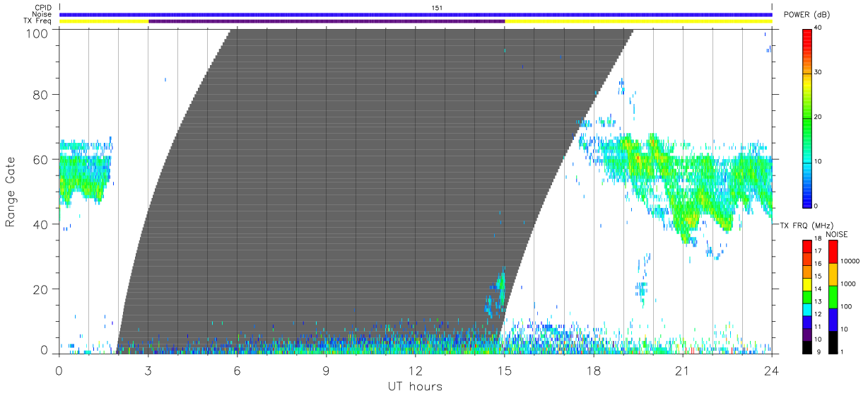Click the 10000 label on NOISE scale

tap(850, 261)
